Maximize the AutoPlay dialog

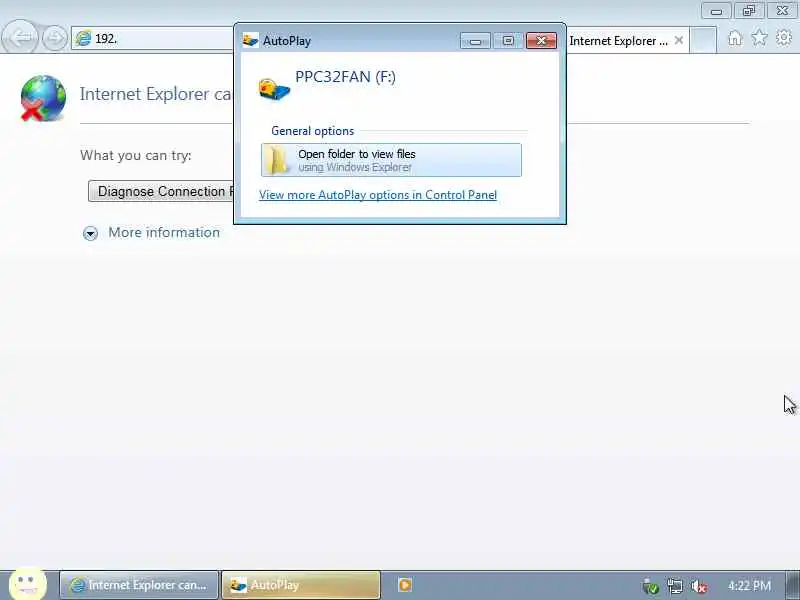click(508, 40)
